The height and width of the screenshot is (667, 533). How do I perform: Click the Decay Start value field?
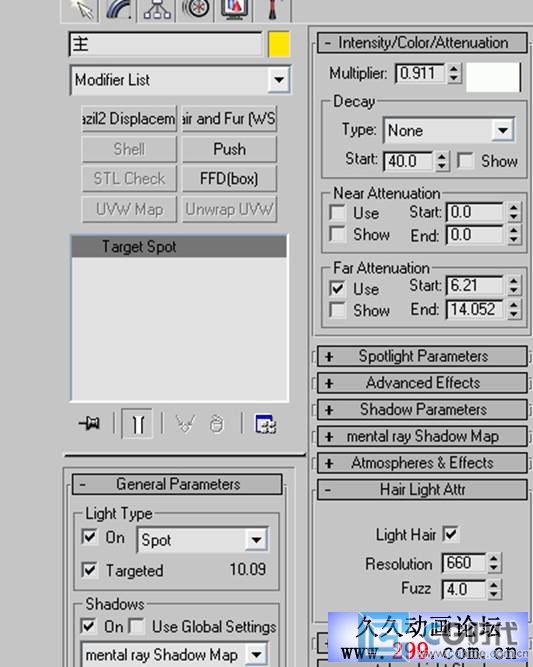click(x=408, y=161)
